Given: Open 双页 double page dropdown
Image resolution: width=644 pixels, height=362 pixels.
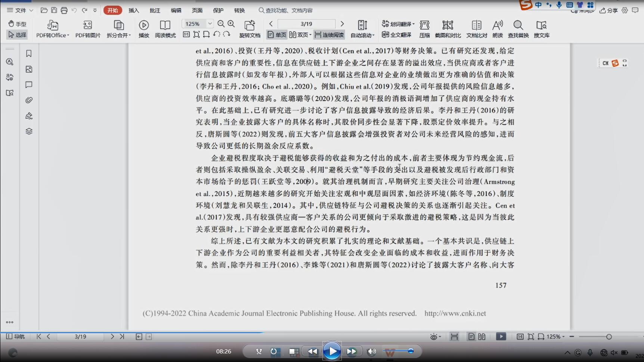Looking at the screenshot, I should tap(300, 35).
